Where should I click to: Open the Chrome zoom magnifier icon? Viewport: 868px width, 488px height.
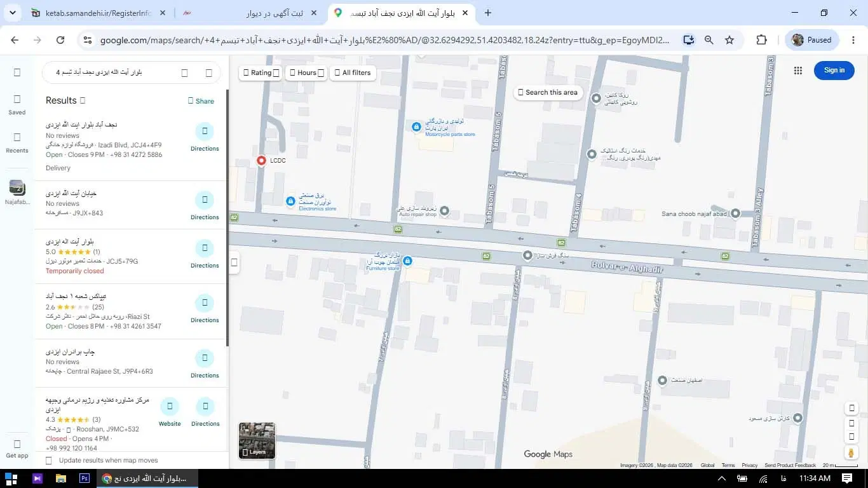(709, 40)
